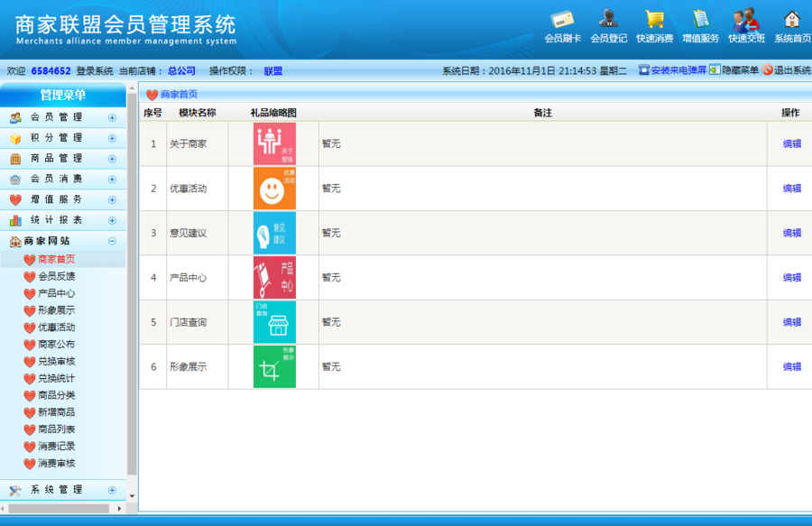Select the 快速消费 shopping cart icon

click(653, 20)
